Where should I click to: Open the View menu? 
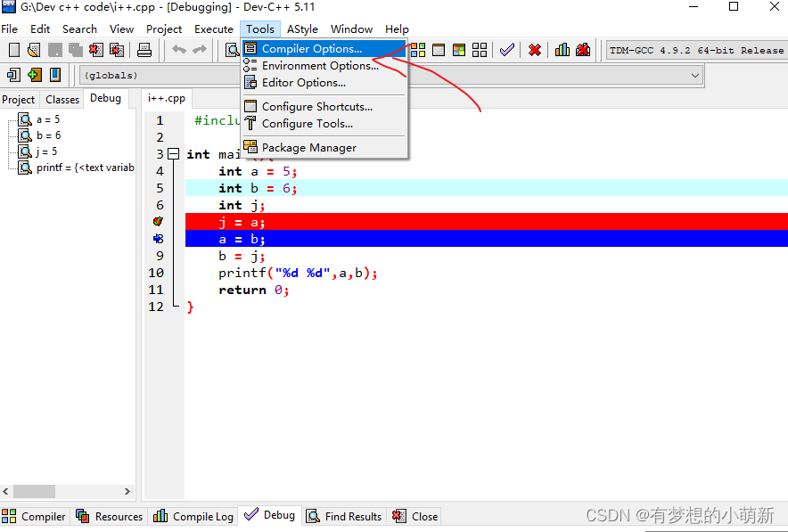point(121,29)
